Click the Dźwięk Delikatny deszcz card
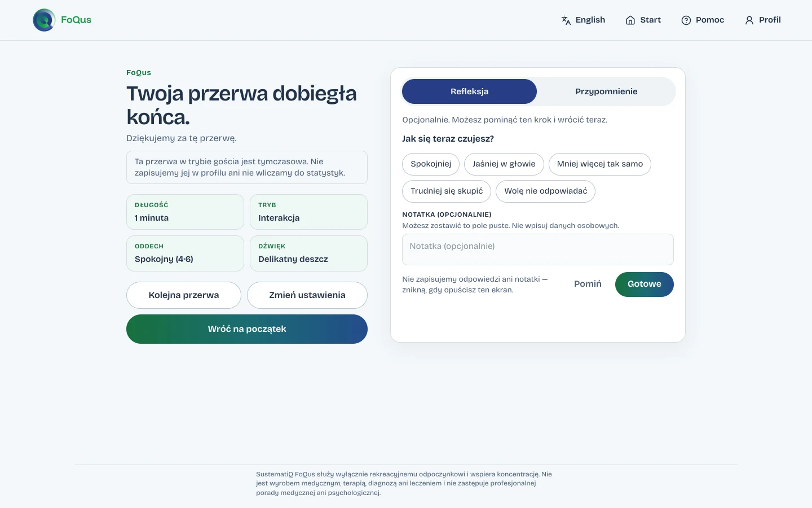The width and height of the screenshot is (812, 508). 308,253
